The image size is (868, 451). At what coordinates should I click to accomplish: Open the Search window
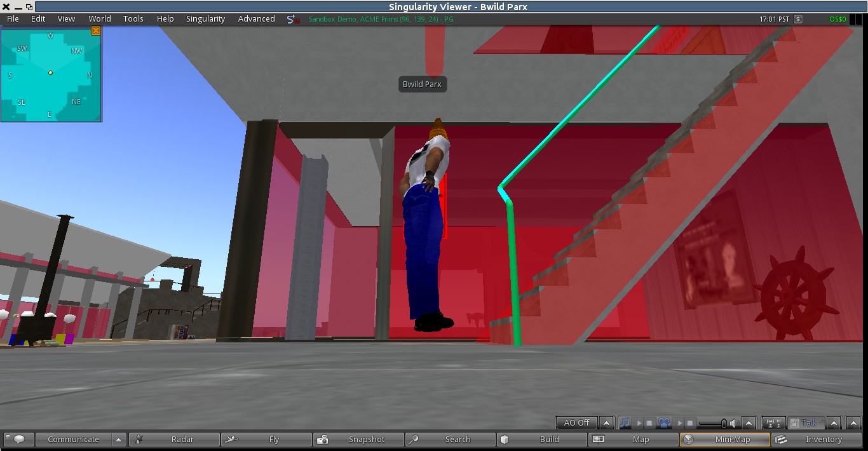click(451, 439)
